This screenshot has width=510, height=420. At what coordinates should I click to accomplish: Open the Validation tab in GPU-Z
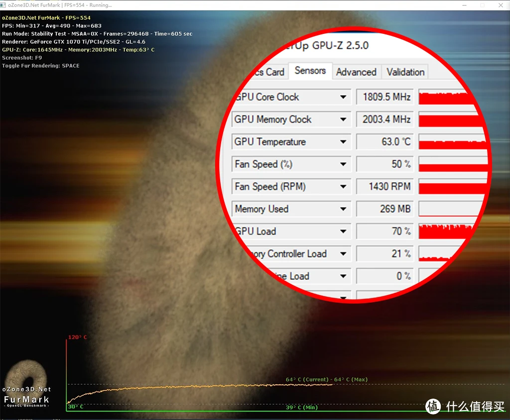[405, 72]
